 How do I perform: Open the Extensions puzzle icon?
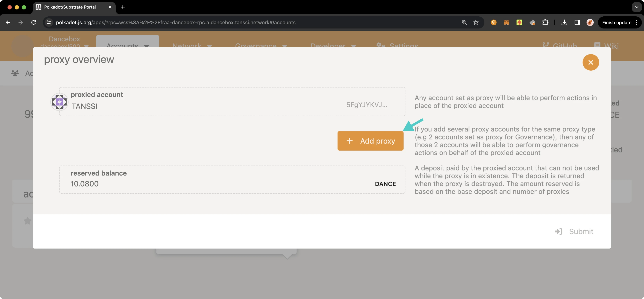[x=545, y=22]
